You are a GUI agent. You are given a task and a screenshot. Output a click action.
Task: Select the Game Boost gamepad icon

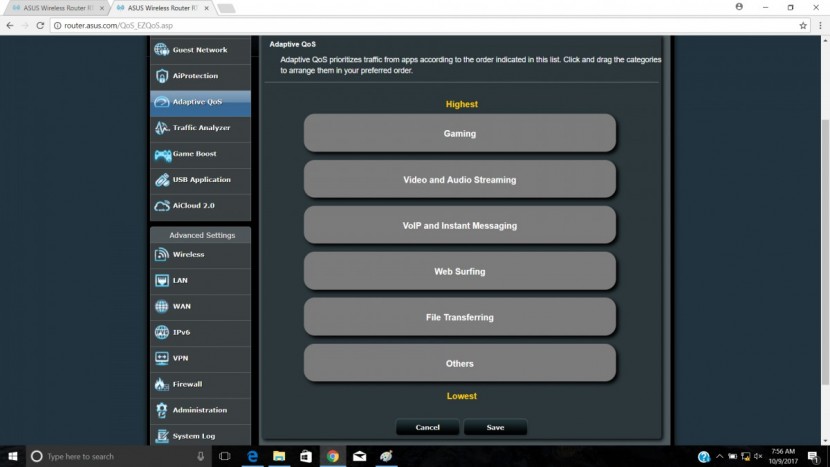tap(162, 154)
